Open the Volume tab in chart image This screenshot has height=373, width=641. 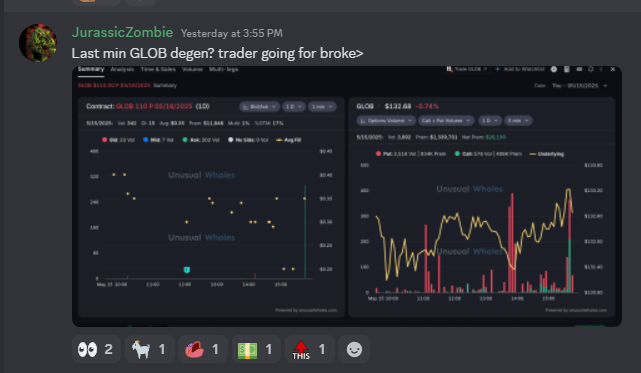192,69
